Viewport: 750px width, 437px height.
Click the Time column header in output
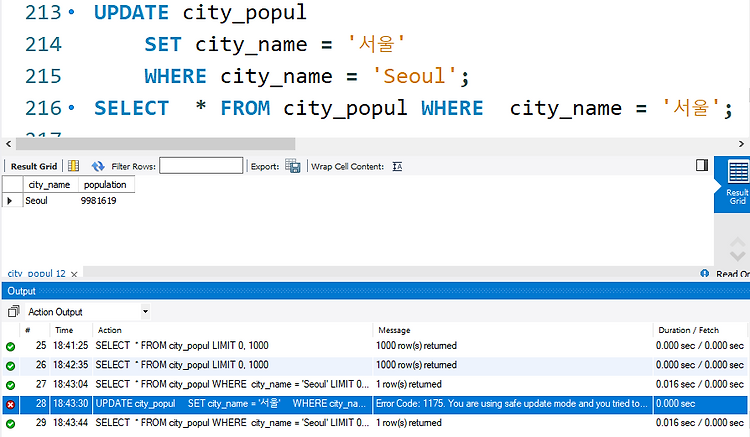(x=64, y=330)
